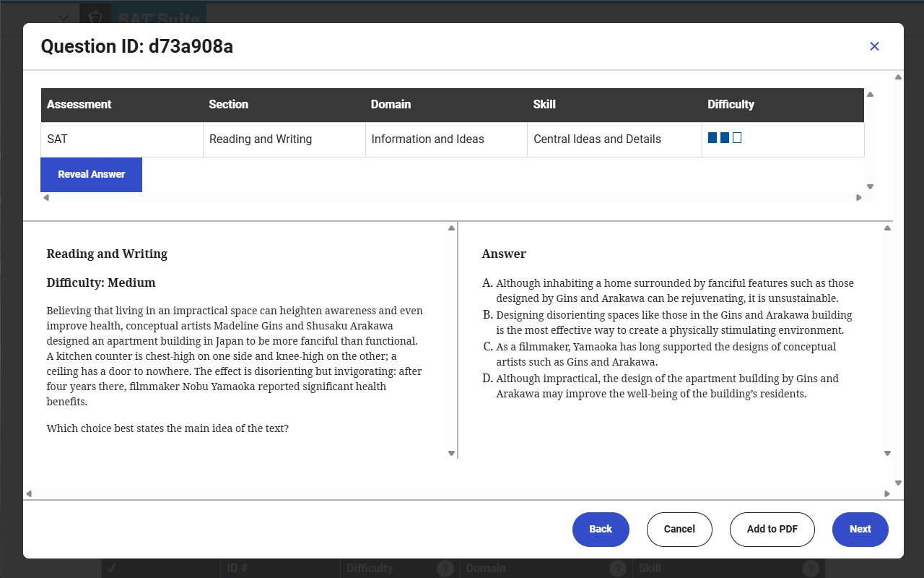Click the left arrow of the dialog's bottom scrollbar
Screen dimensions: 924x578
[29, 494]
